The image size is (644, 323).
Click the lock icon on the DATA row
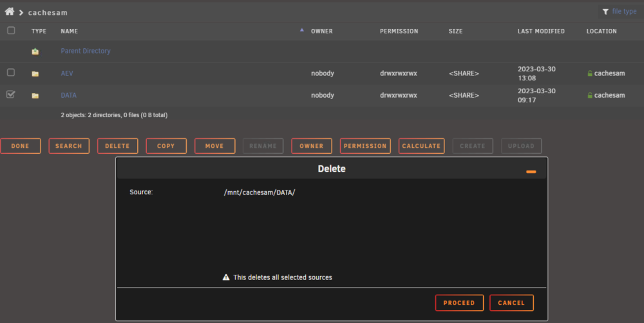pos(590,95)
